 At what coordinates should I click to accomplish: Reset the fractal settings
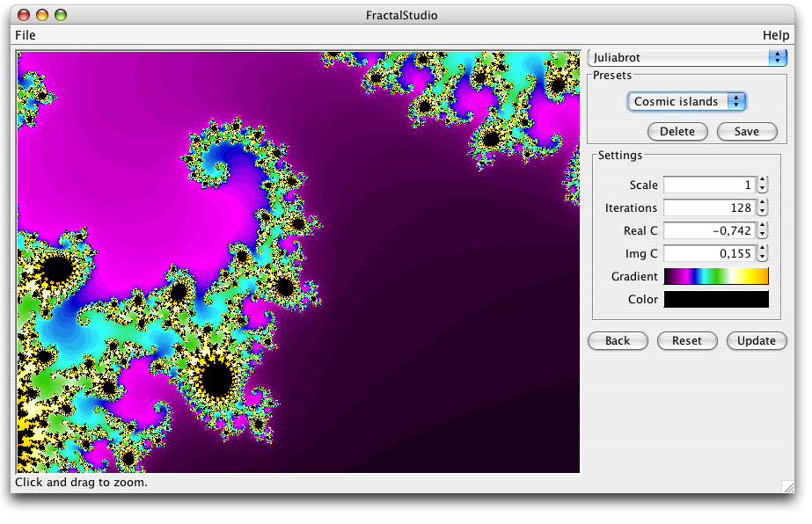[687, 341]
